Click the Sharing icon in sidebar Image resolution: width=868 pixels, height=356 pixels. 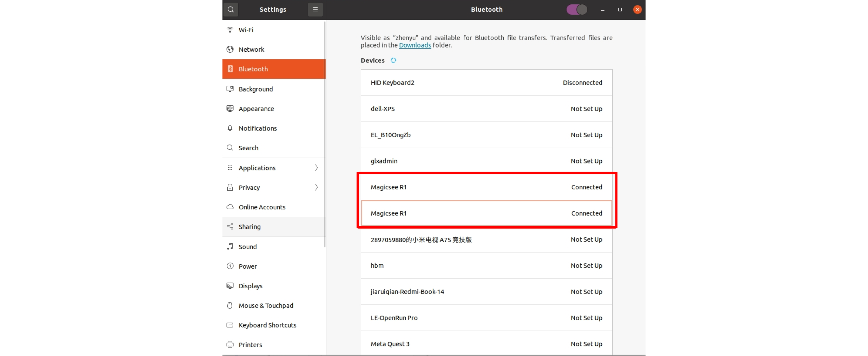(230, 227)
